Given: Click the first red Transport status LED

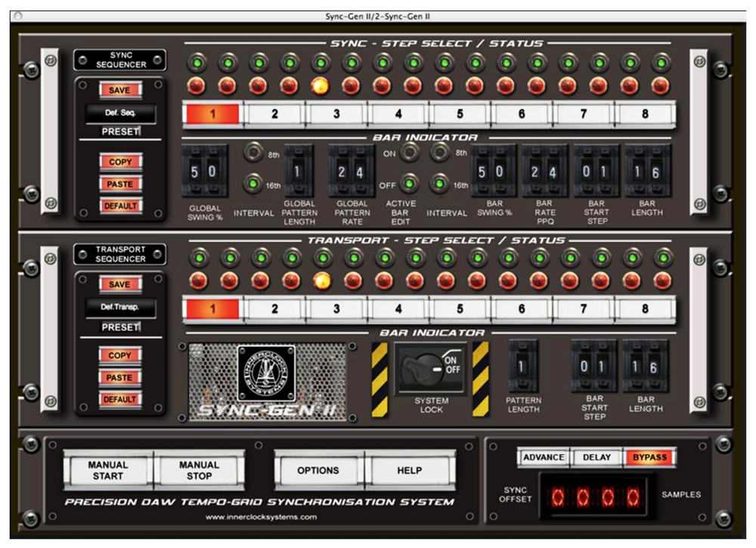Looking at the screenshot, I should pyautogui.click(x=198, y=280).
